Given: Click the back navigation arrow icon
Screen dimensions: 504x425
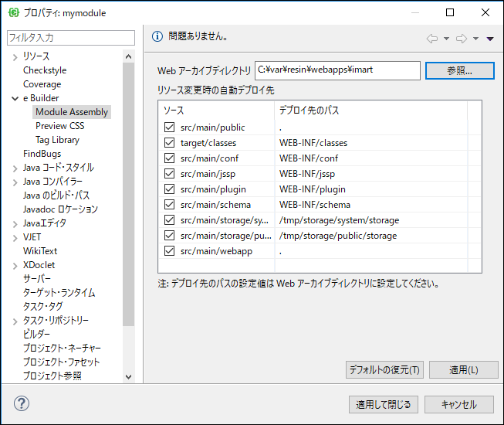Looking at the screenshot, I should tap(432, 39).
